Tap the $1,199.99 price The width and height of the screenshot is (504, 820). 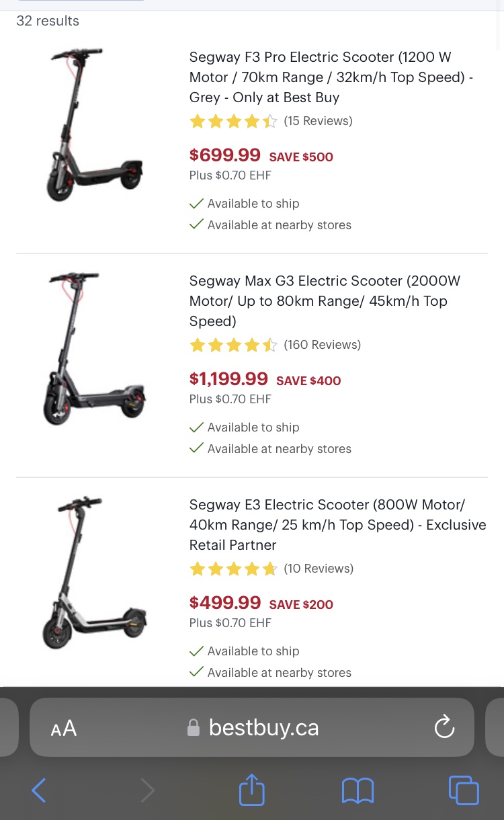[228, 379]
